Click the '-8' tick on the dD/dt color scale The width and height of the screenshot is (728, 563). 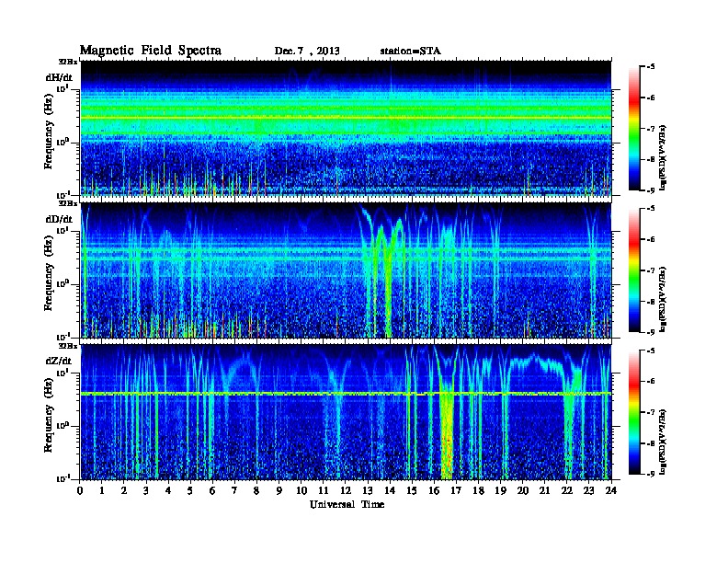[651, 301]
